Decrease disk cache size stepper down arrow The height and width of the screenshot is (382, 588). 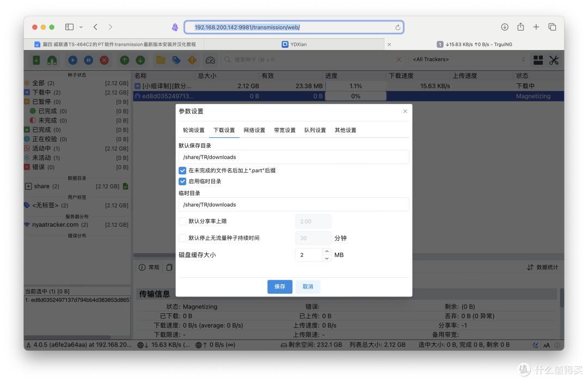point(327,258)
